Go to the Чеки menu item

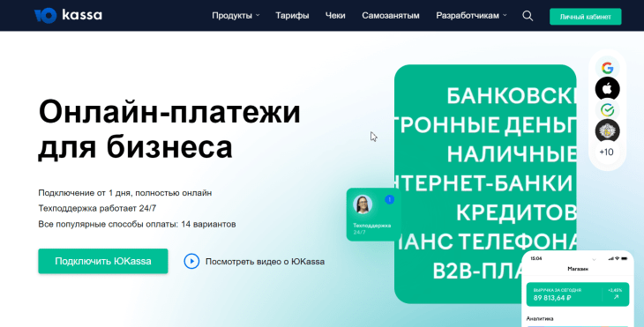(335, 16)
